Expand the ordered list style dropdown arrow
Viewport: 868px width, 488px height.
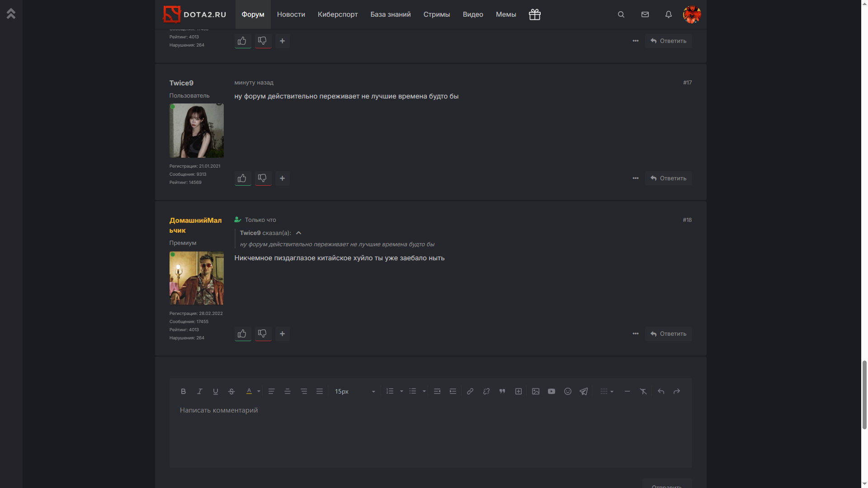coord(401,391)
